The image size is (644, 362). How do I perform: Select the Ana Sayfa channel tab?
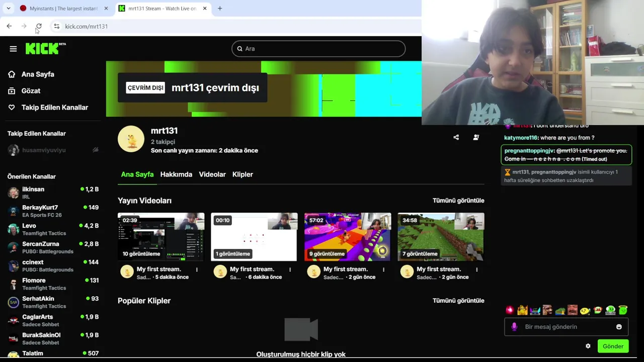(137, 174)
